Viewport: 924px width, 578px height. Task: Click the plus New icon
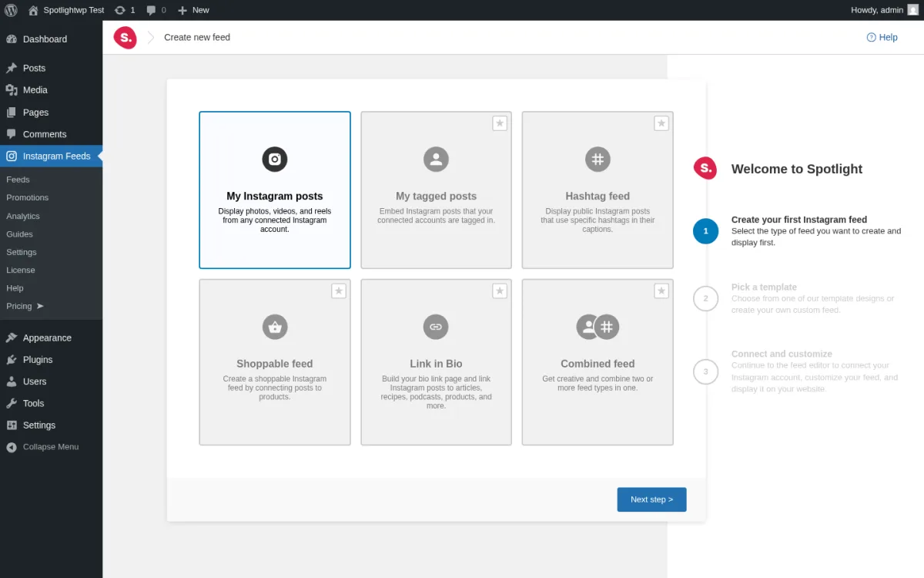click(182, 10)
